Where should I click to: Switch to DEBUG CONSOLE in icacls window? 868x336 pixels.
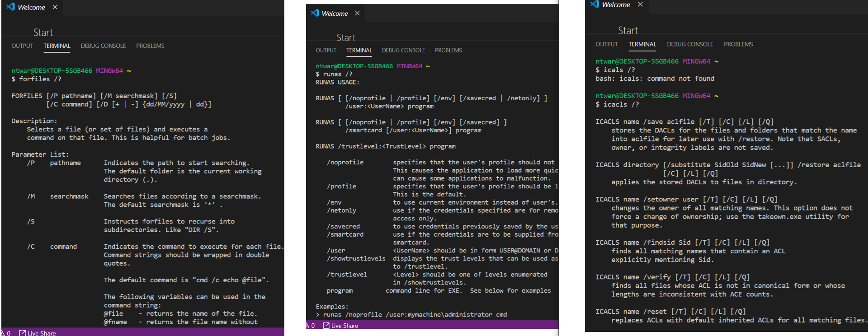690,44
